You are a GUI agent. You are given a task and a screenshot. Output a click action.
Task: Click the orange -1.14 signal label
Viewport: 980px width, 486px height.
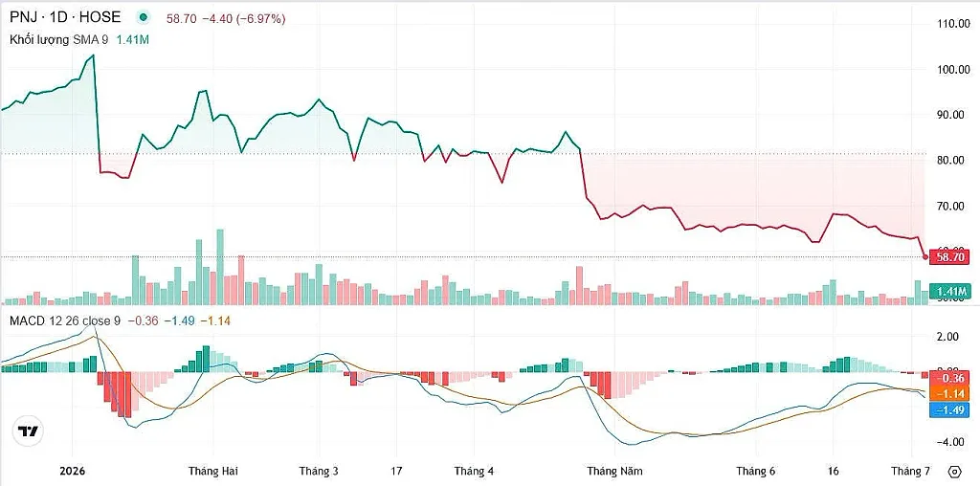click(948, 393)
